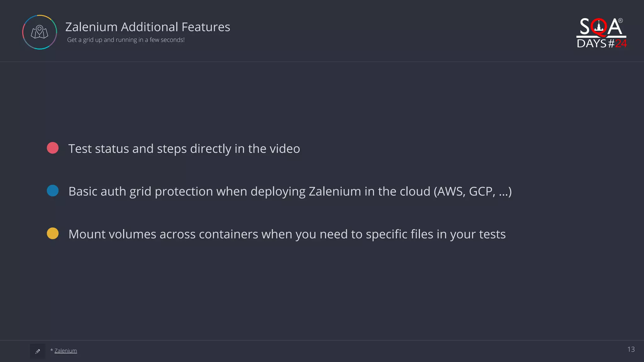The height and width of the screenshot is (362, 644).
Task: Click the subtitle about grid running in seconds
Action: 126,40
